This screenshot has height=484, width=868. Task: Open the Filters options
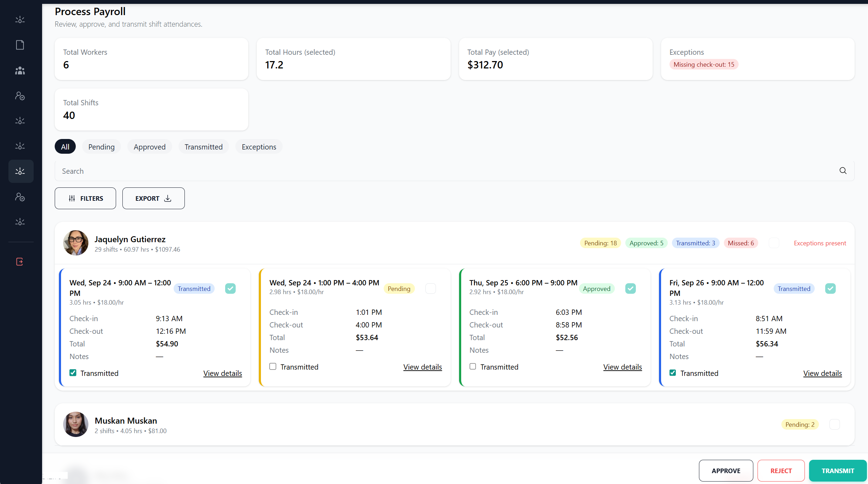tap(85, 198)
